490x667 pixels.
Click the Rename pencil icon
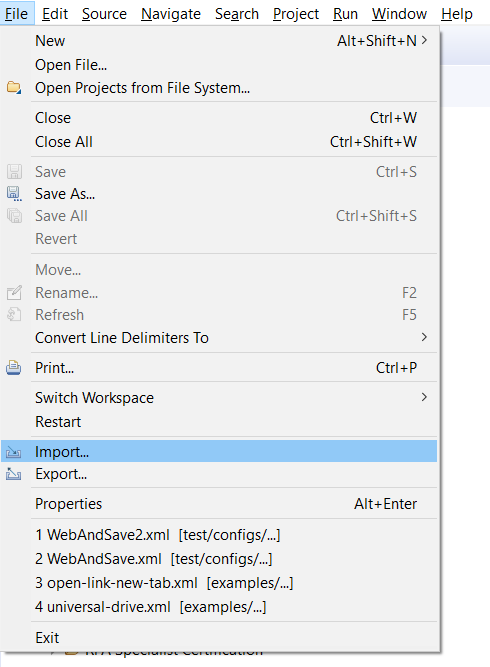pyautogui.click(x=14, y=293)
